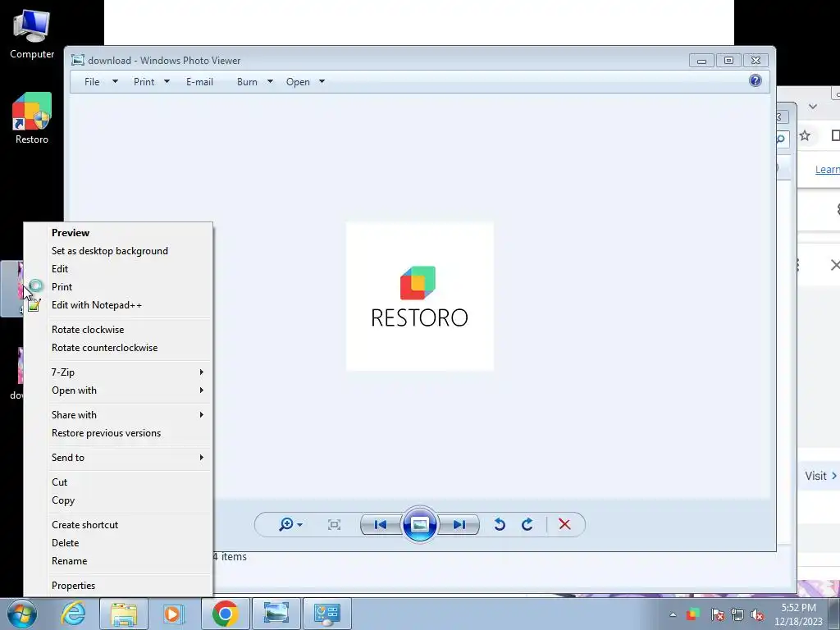The height and width of the screenshot is (630, 840).
Task: Click the muted volume tray icon
Action: pos(757,614)
